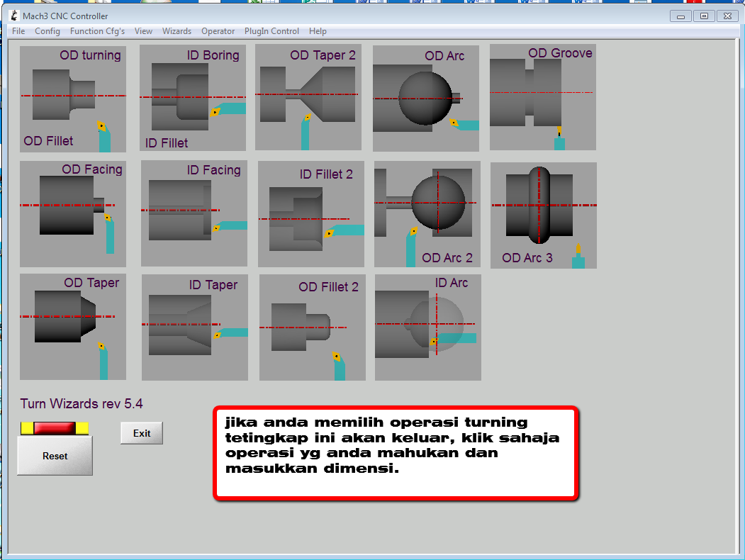Open the OD Arc 3 wizard
The image size is (745, 560).
pyautogui.click(x=543, y=213)
